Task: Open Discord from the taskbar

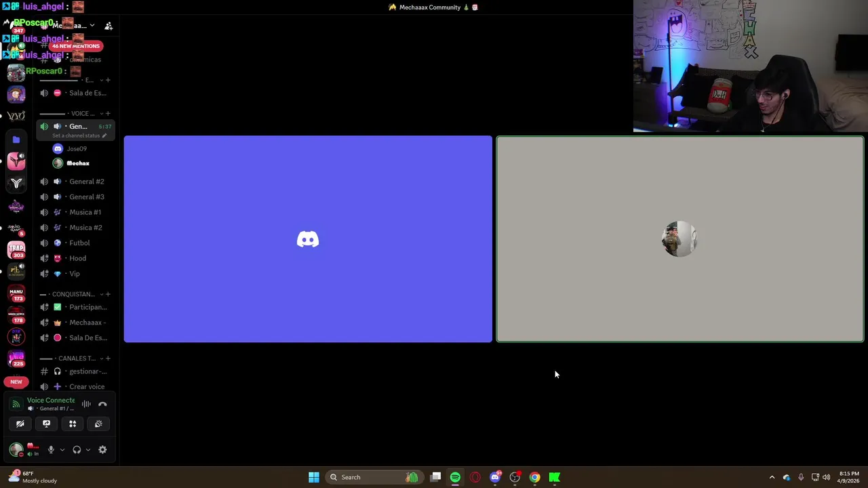Action: pyautogui.click(x=495, y=477)
